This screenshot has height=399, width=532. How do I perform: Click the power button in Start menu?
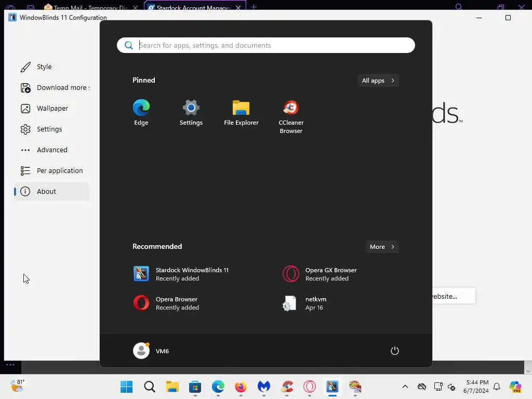click(x=395, y=351)
